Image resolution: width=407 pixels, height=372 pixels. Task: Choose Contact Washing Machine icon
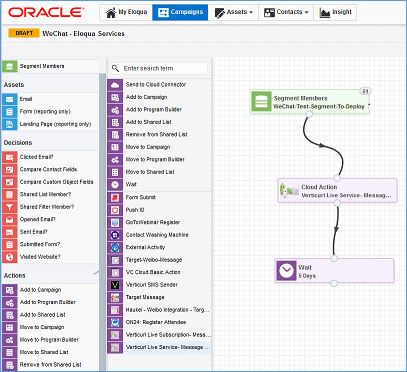[x=115, y=235]
